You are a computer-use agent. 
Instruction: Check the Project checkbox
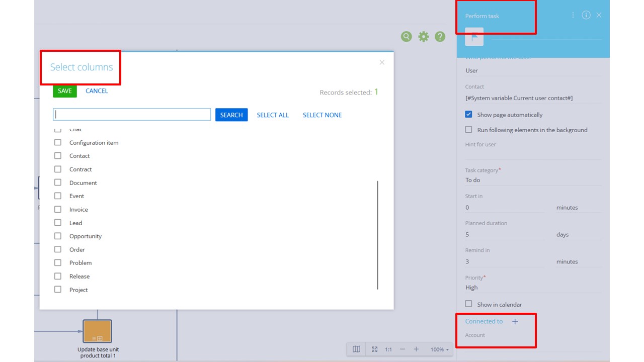(x=58, y=290)
